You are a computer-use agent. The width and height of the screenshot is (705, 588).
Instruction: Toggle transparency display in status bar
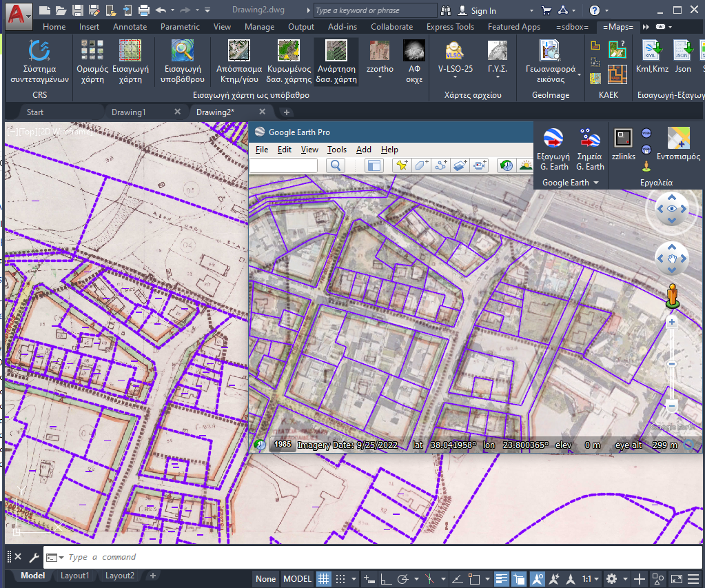(518, 579)
